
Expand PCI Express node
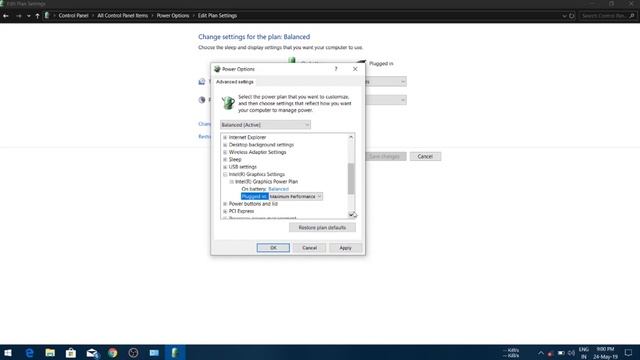225,211
